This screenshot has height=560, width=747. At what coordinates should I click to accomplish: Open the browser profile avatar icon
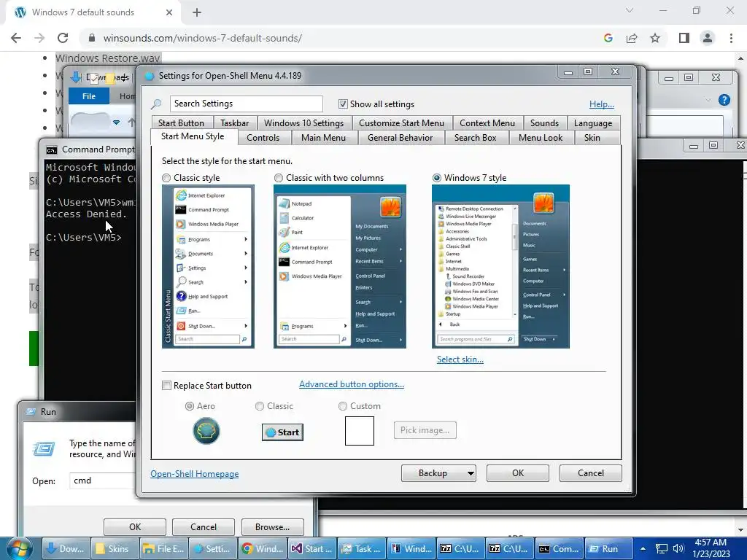[x=708, y=38]
